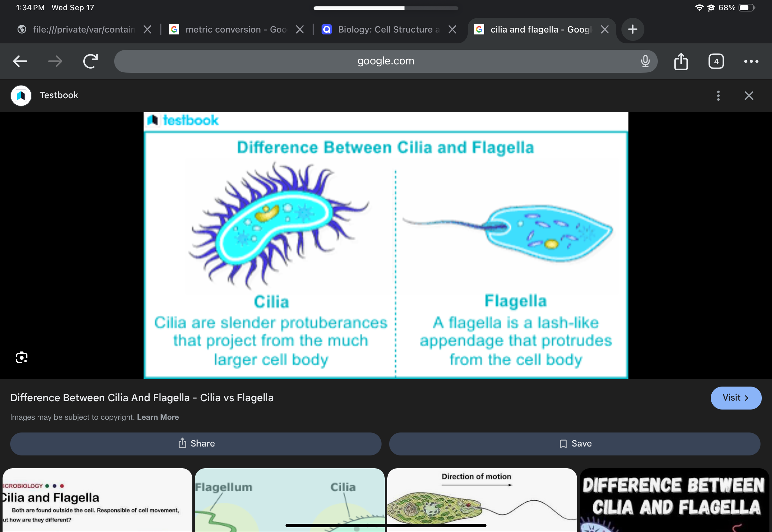Reload the page with the refresh icon

(x=90, y=61)
